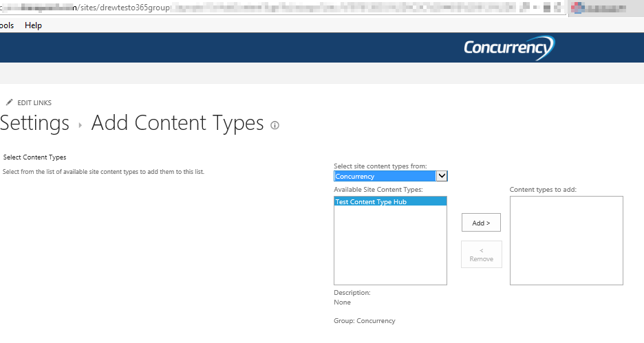Click the dropdown arrow for Concurrency group
Viewport: 644px width, 343px height.
pyautogui.click(x=442, y=176)
